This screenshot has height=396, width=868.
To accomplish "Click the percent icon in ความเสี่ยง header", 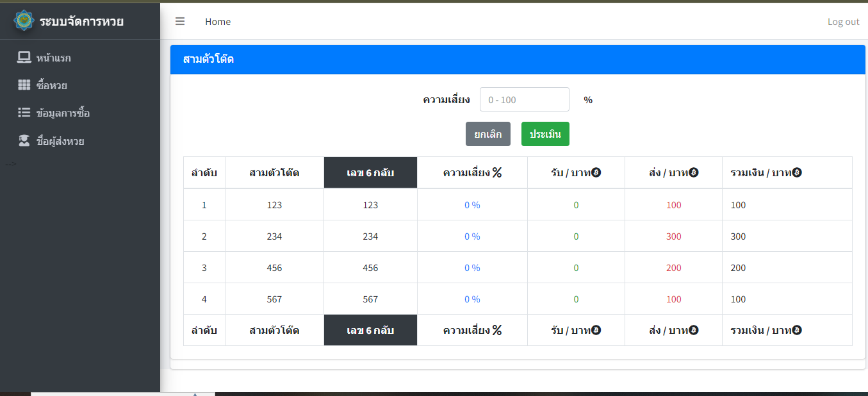I will tap(497, 172).
